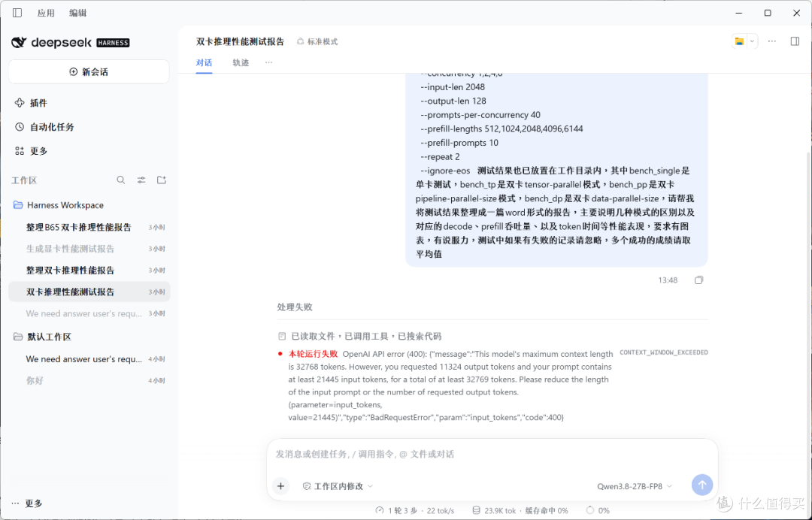Click the deepseek HARNESS logo
This screenshot has height=520, width=812.
click(71, 42)
